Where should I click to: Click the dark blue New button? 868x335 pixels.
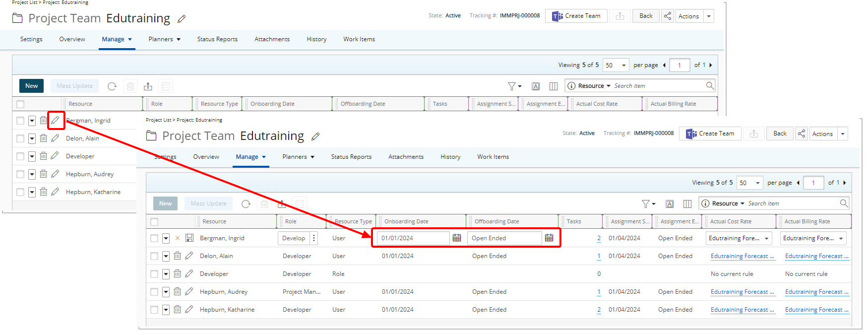pos(31,86)
